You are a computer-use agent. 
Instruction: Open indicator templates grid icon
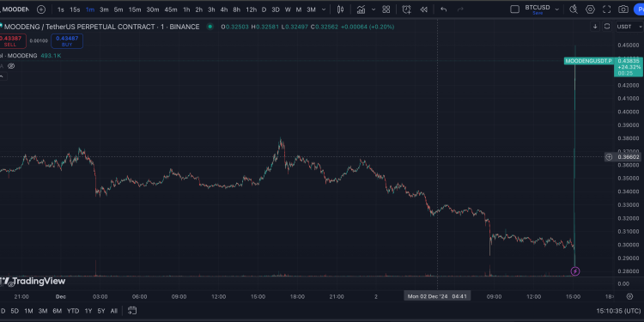coord(386,9)
